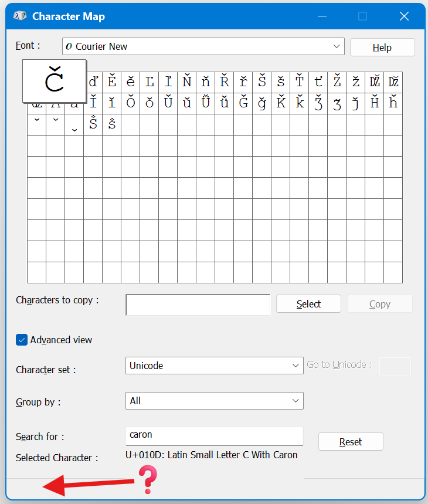The height and width of the screenshot is (504, 428).
Task: Click the enlarged Č character preview
Action: point(54,81)
